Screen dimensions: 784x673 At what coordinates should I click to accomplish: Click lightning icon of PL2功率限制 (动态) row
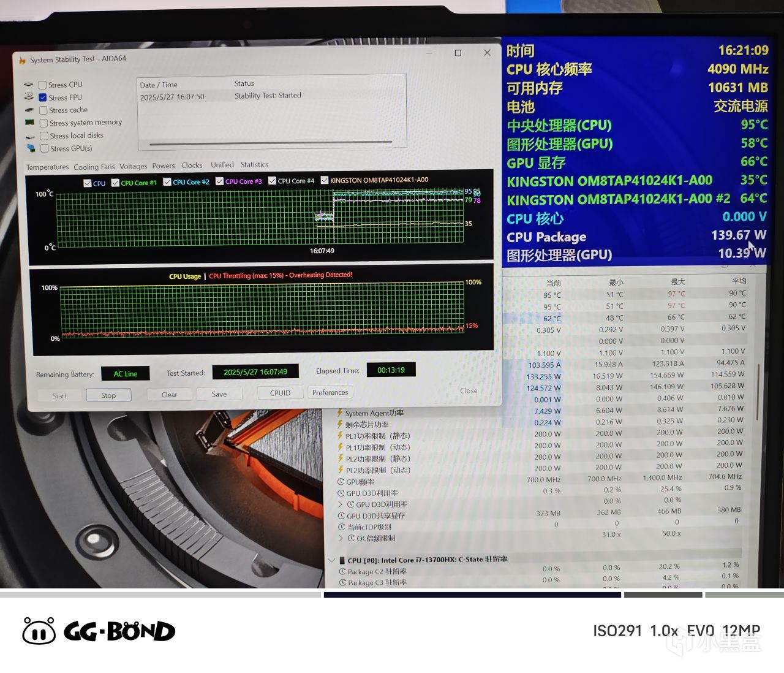(341, 470)
